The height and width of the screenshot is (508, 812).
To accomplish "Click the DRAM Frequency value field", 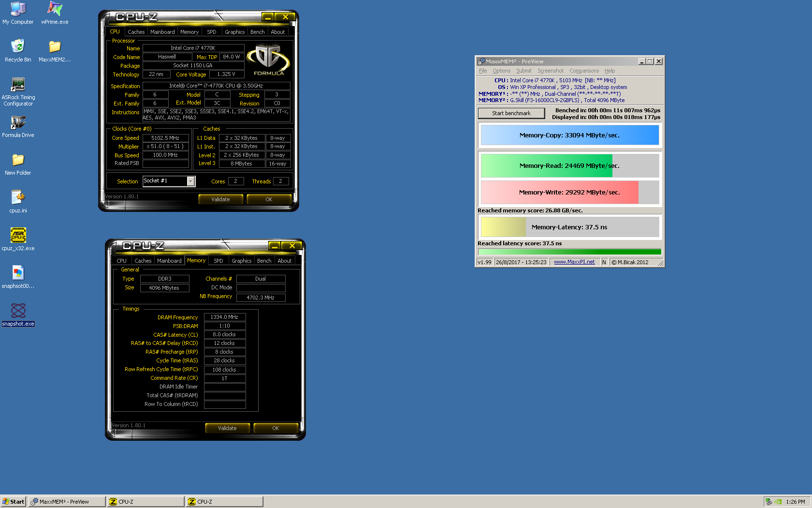I will (x=225, y=317).
